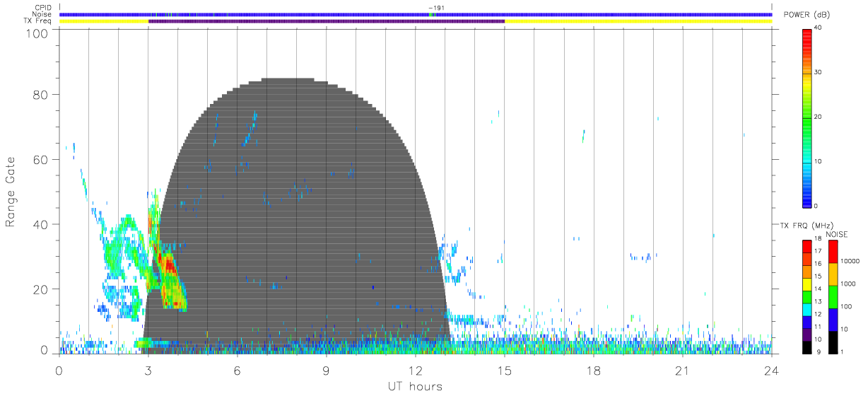Click the 12 tick on the UT hours axis
The width and height of the screenshot is (868, 401).
click(415, 371)
